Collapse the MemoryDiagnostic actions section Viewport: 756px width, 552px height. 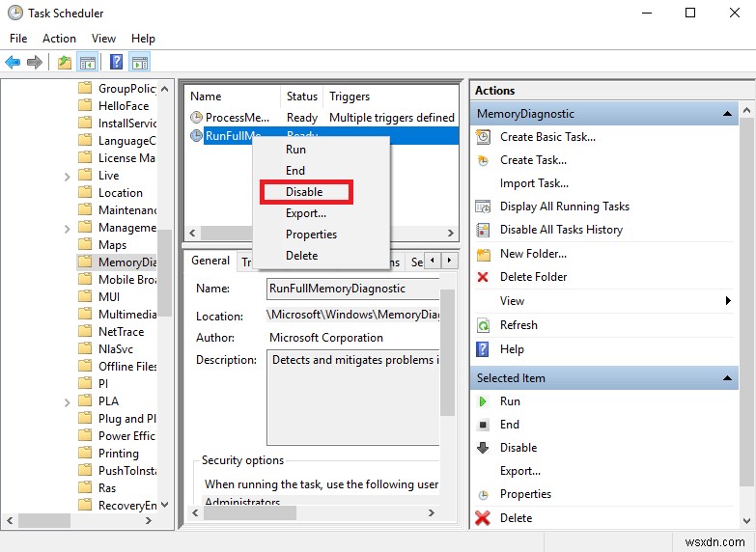point(727,114)
